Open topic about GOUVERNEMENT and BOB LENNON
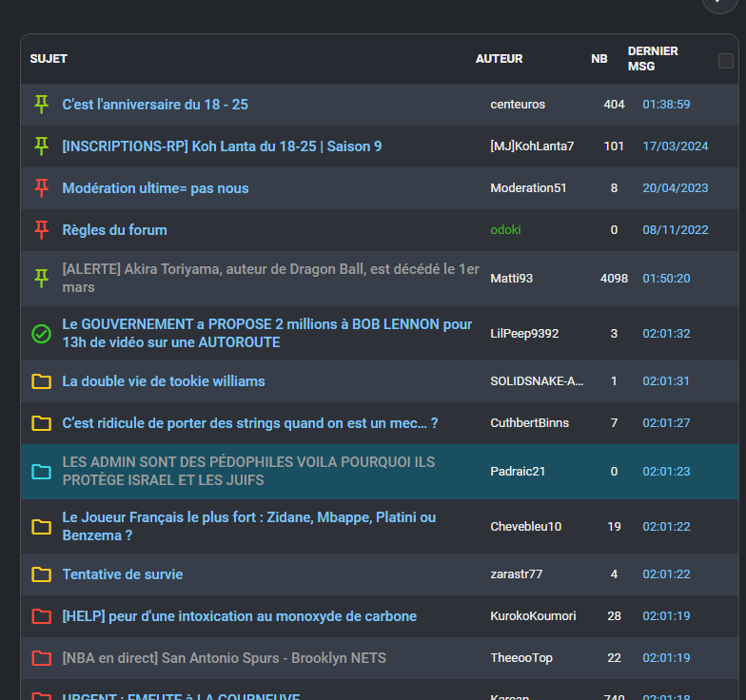The height and width of the screenshot is (700, 746). (266, 333)
